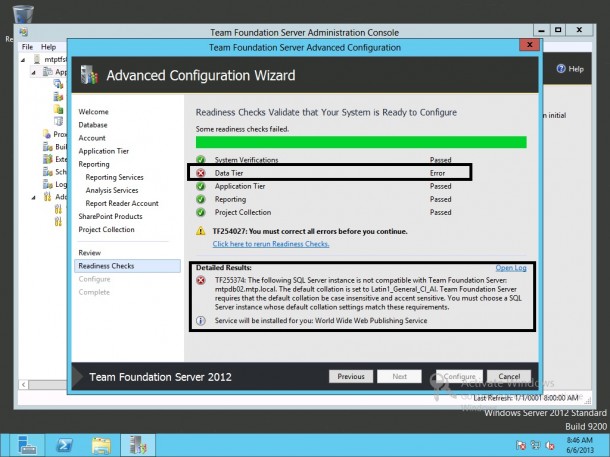Launch PowerShell from the taskbar

click(65, 445)
